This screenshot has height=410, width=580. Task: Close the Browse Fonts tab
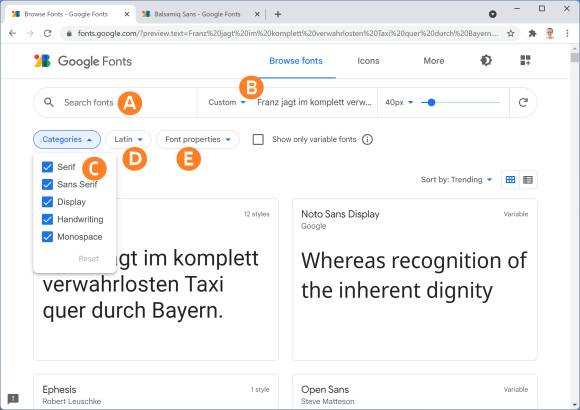coord(127,14)
